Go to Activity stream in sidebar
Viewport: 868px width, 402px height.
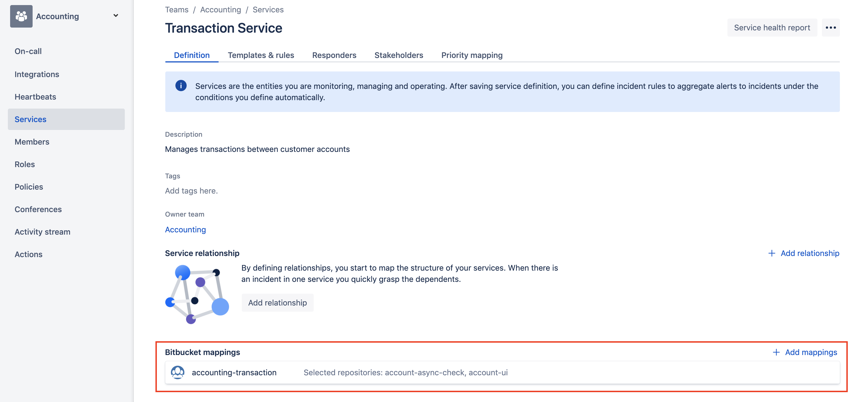(42, 232)
